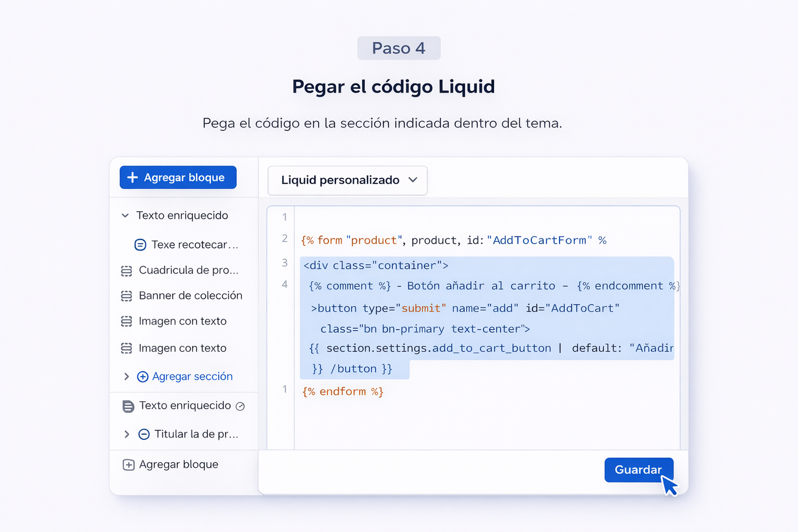Viewport: 798px width, 532px height.
Task: Expand the Agregar sección row chevron
Action: tap(127, 377)
